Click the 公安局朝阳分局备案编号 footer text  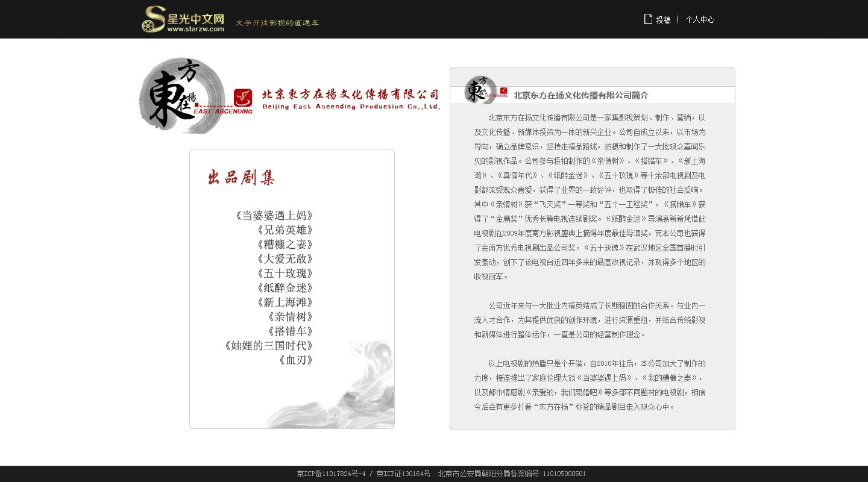coord(512,474)
